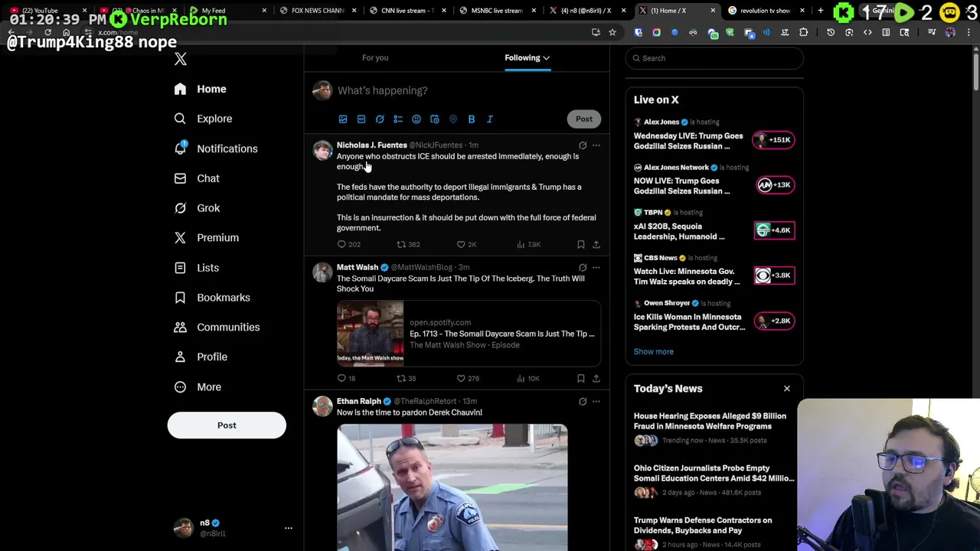Image resolution: width=980 pixels, height=551 pixels.
Task: Open Bookmarks in the sidebar
Action: pos(212,297)
